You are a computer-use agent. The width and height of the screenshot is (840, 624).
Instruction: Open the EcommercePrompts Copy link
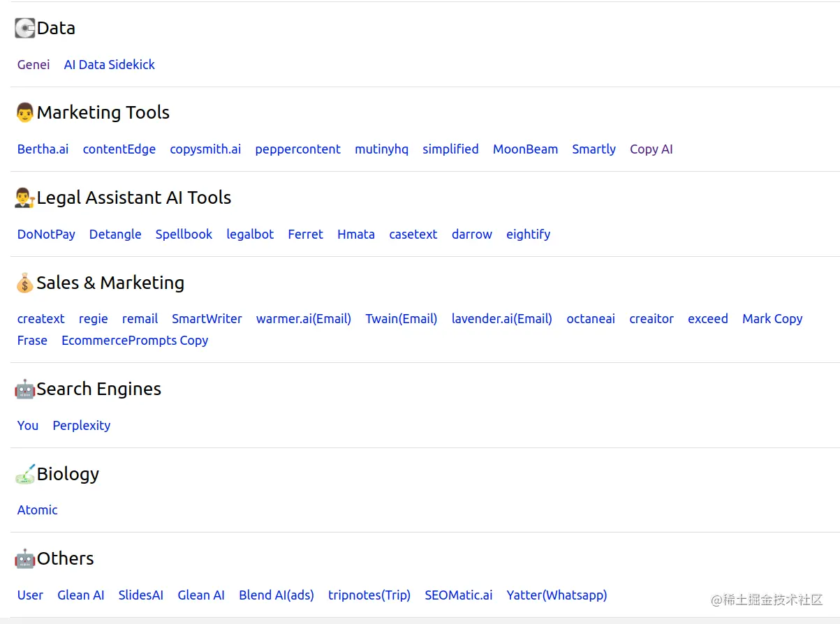135,341
